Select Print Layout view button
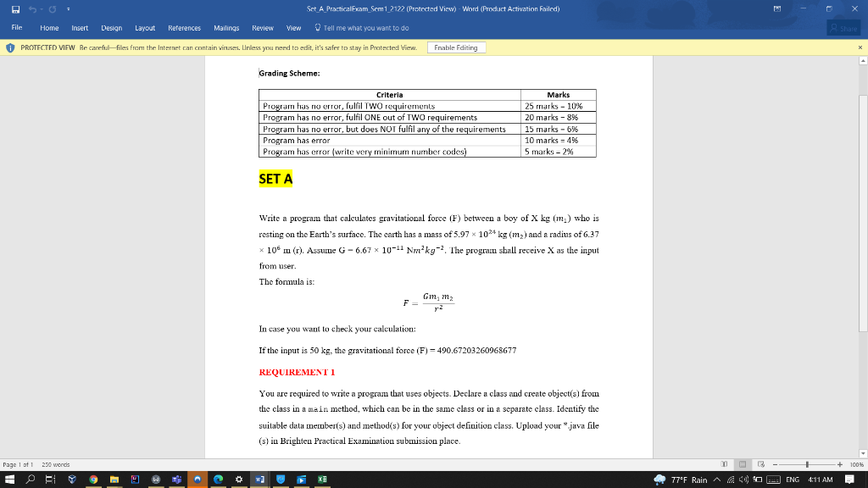The height and width of the screenshot is (488, 868). click(x=743, y=465)
